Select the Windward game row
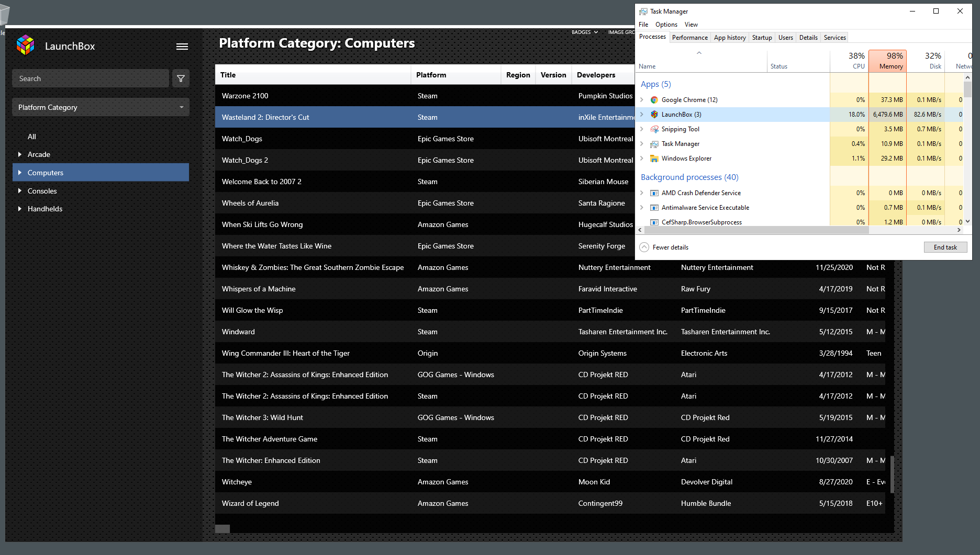The image size is (980, 555). click(550, 332)
